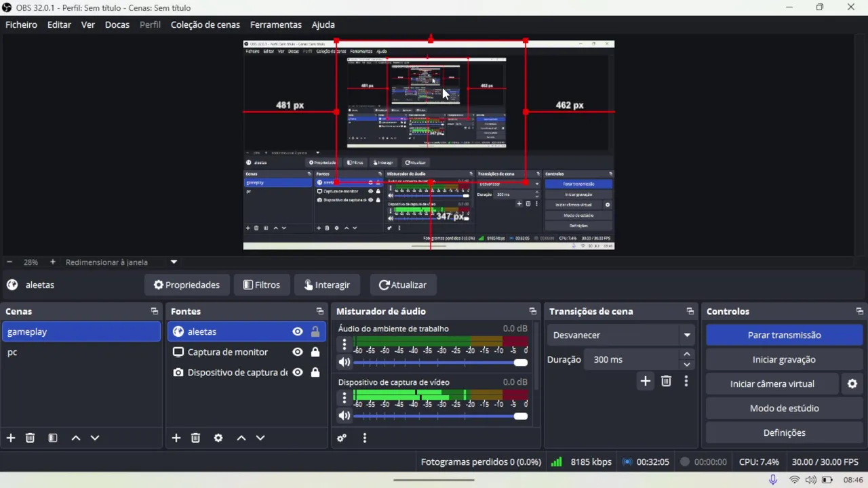
Task: Open the Ajuda menu
Action: click(323, 24)
